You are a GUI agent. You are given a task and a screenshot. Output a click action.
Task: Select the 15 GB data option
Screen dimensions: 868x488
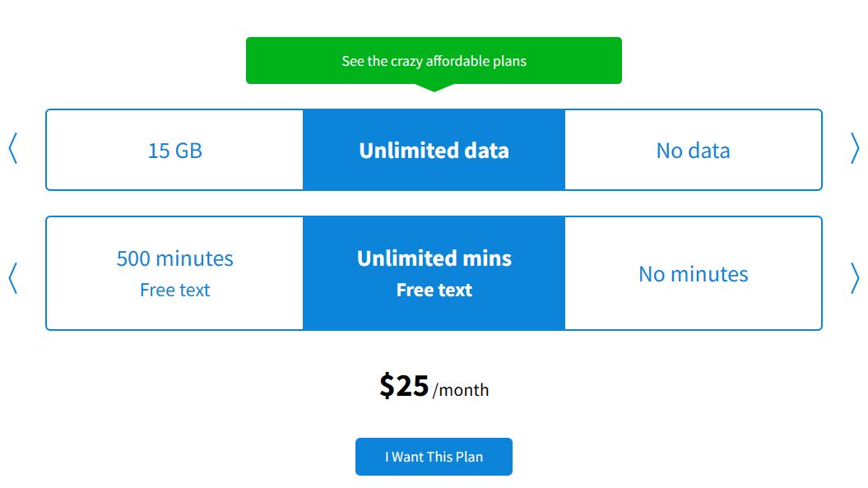174,151
